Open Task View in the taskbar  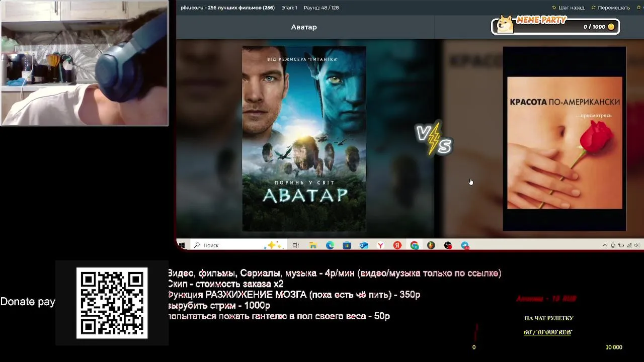coord(296,245)
